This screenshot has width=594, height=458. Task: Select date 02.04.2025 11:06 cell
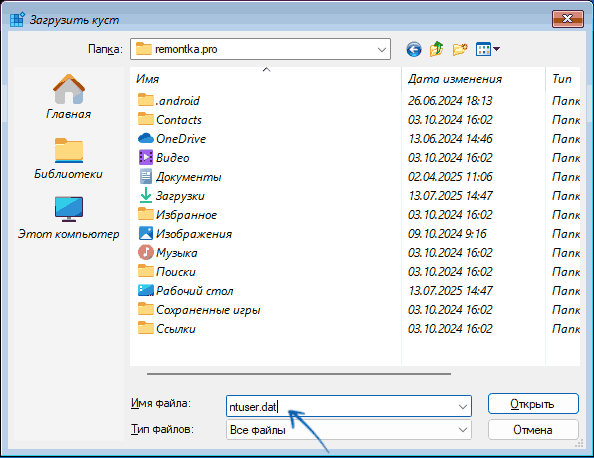click(x=450, y=177)
